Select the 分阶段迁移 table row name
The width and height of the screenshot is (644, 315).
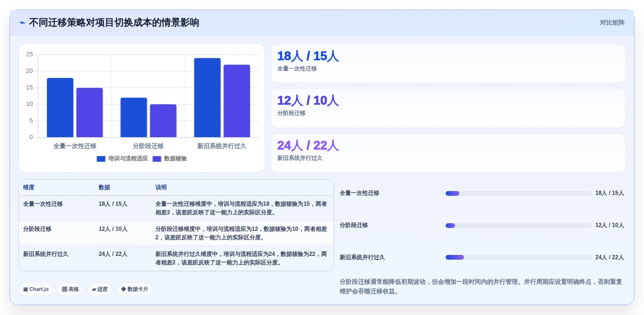(x=37, y=229)
